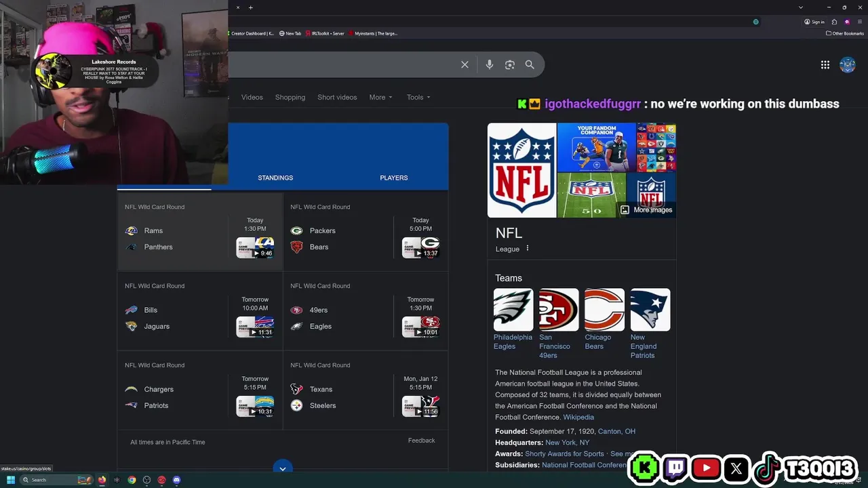This screenshot has height=488, width=868.
Task: Open the Other Bookmarks folder
Action: pyautogui.click(x=845, y=33)
